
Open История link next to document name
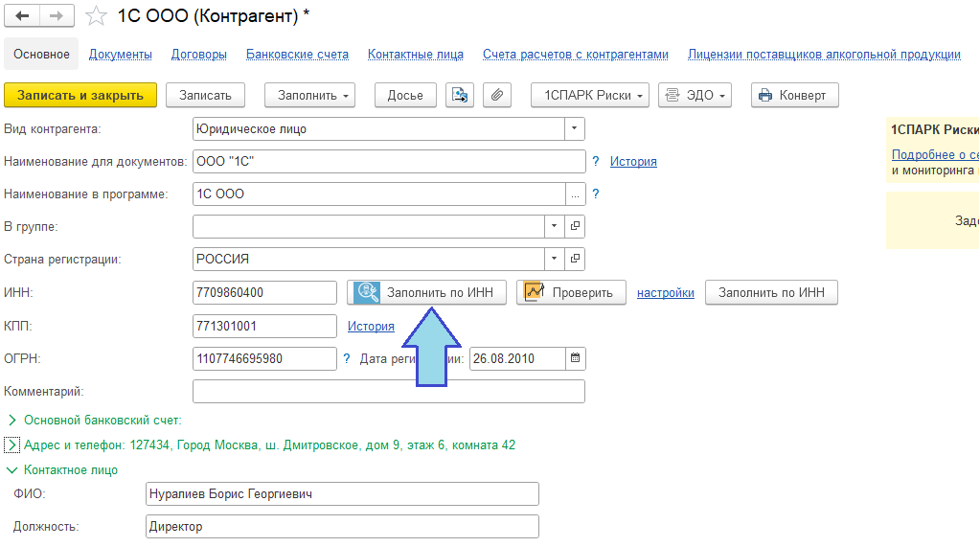coord(633,161)
